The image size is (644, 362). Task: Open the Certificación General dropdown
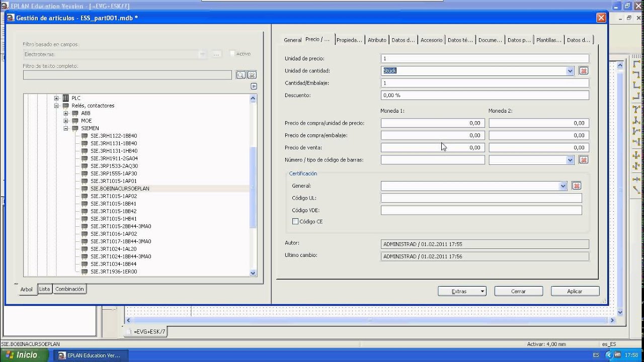point(563,186)
